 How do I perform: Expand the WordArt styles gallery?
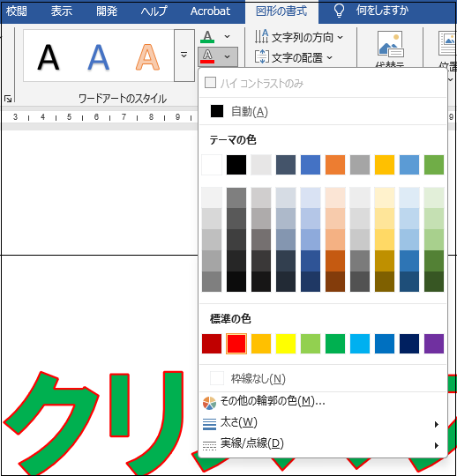pyautogui.click(x=184, y=56)
